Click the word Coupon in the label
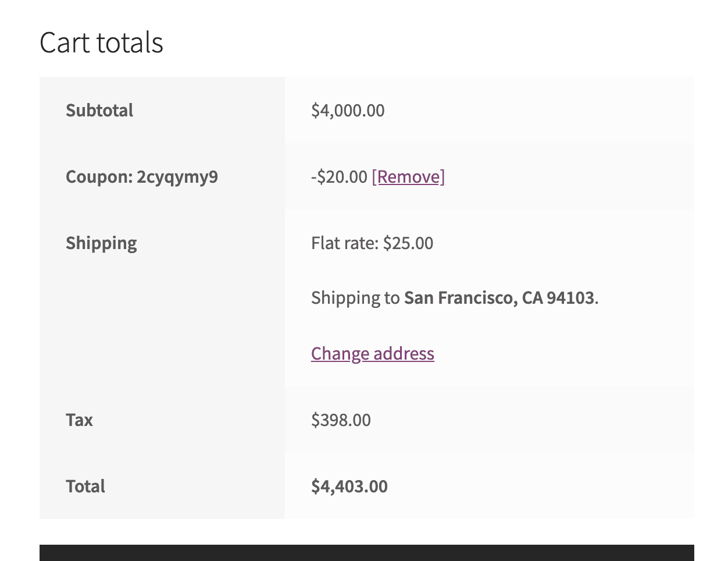Image resolution: width=728 pixels, height=561 pixels. (x=97, y=177)
